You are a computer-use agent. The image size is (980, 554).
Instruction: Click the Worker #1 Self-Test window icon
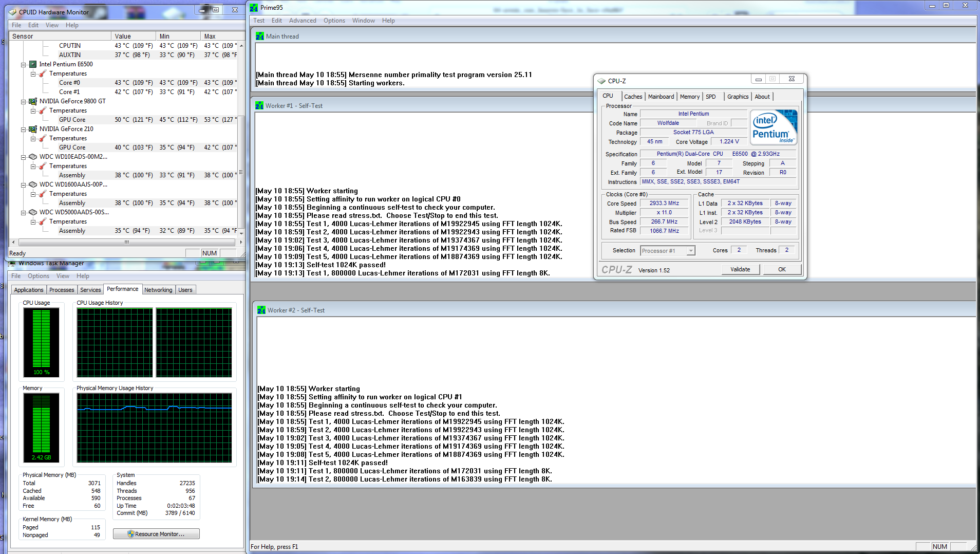[259, 106]
